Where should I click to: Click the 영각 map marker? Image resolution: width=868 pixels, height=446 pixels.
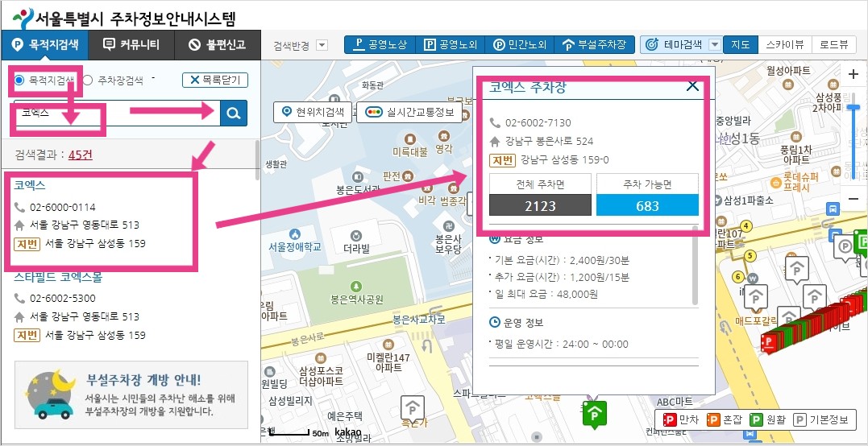pyautogui.click(x=443, y=136)
